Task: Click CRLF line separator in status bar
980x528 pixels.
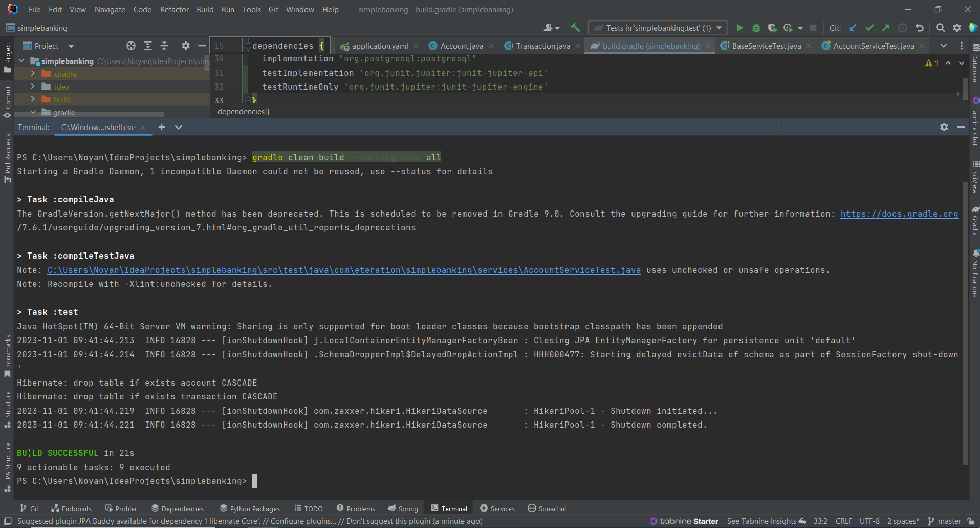Action: click(x=843, y=521)
